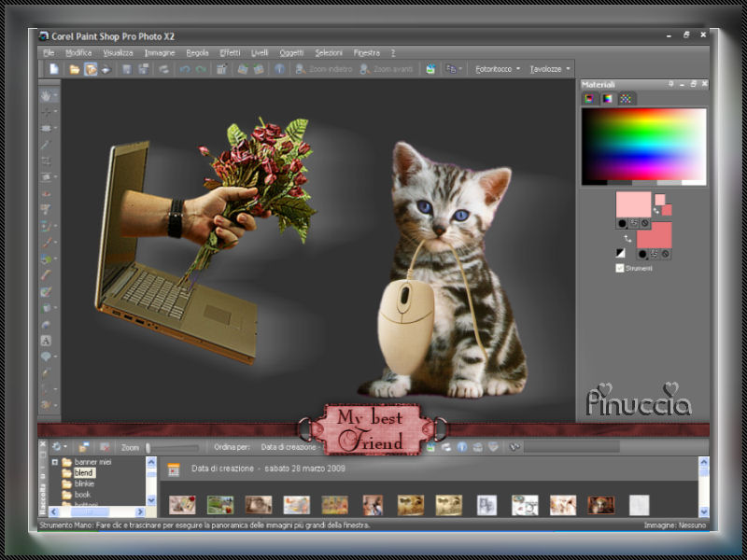The width and height of the screenshot is (747, 560).
Task: Click the Open folder icon in toolbar
Action: [73, 69]
